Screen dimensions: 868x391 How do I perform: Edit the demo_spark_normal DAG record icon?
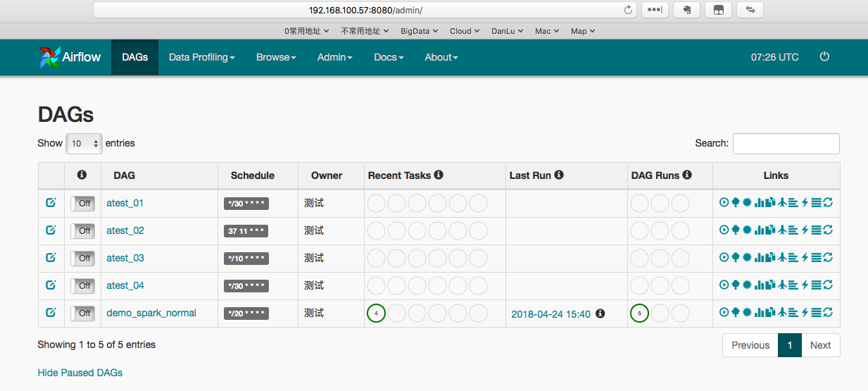(51, 312)
